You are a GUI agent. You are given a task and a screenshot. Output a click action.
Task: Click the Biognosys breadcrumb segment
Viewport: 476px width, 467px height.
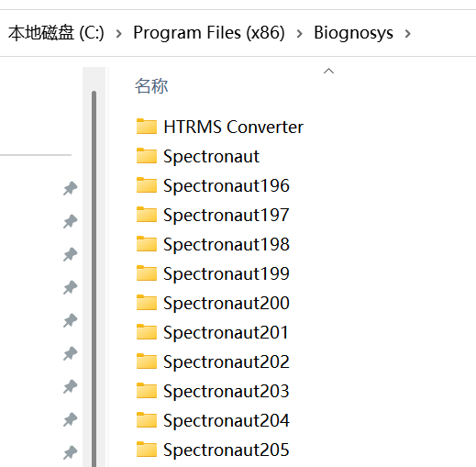353,33
